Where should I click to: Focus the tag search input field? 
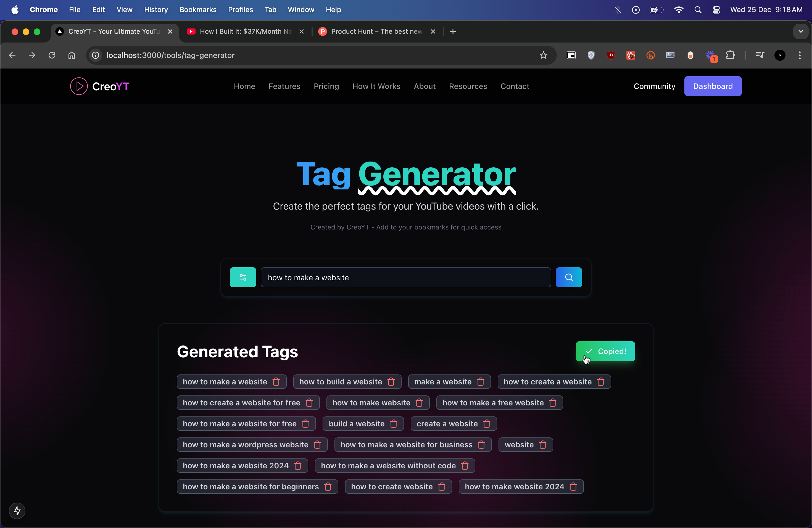click(406, 277)
